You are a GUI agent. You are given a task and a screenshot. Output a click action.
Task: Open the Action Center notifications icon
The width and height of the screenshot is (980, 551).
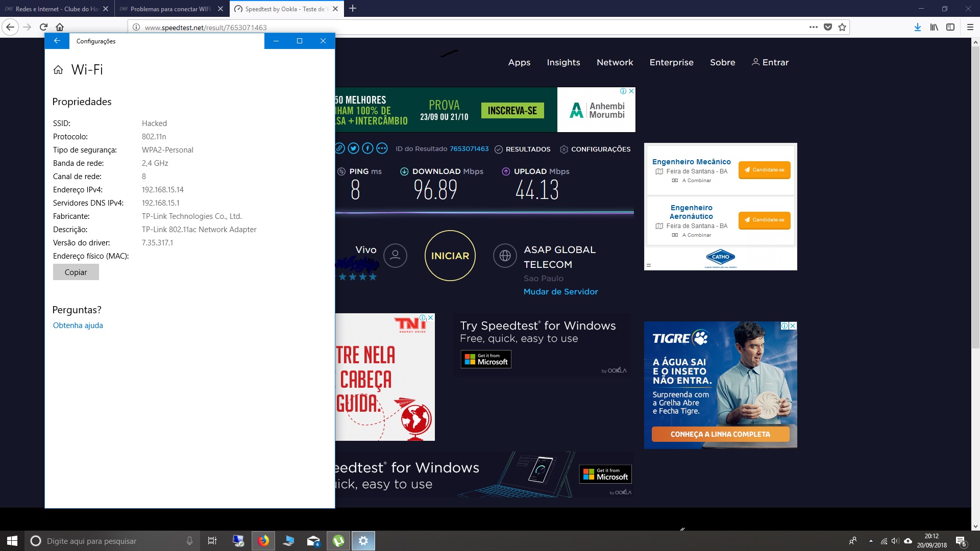pos(961,541)
